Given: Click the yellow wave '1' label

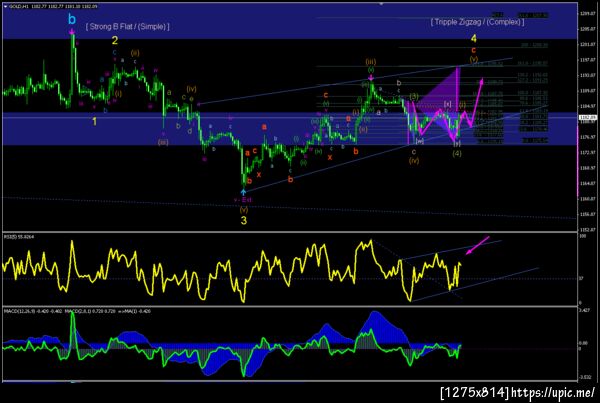Looking at the screenshot, I should point(95,122).
